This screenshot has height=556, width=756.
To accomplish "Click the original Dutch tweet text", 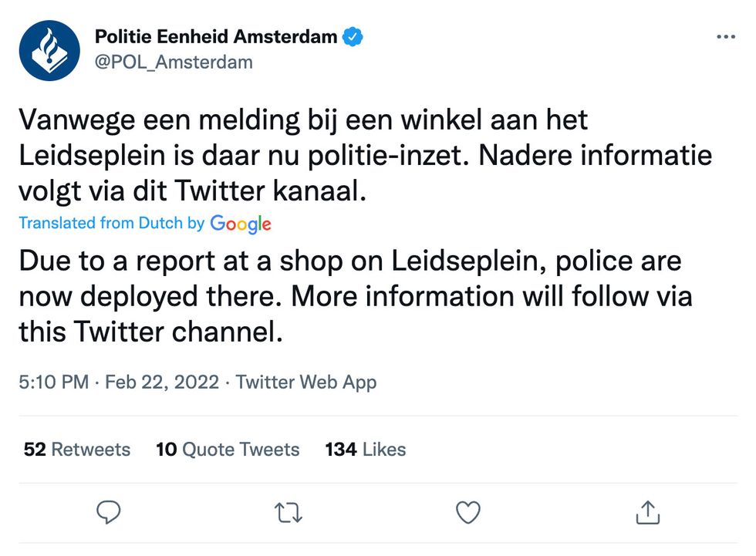I will [x=364, y=156].
